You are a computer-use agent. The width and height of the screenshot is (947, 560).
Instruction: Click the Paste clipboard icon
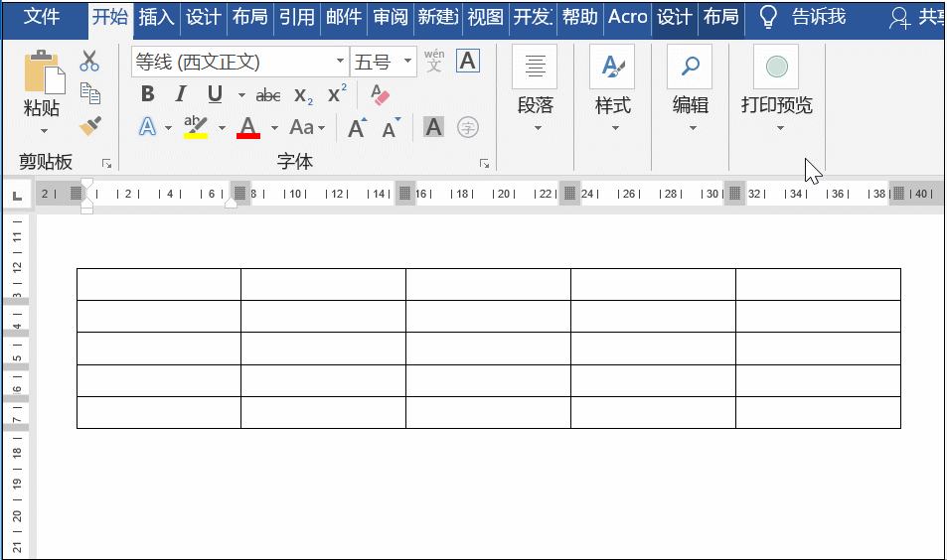point(44,71)
